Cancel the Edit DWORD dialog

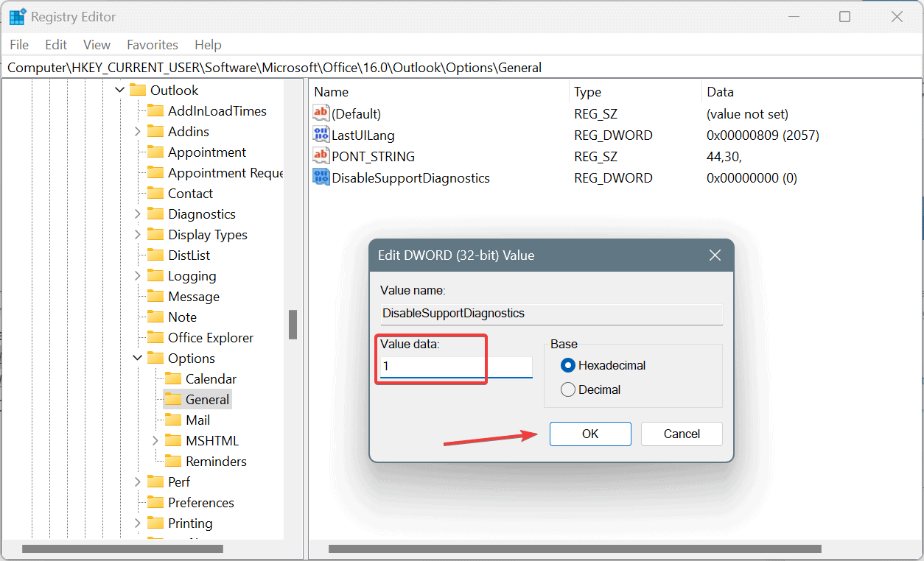682,434
